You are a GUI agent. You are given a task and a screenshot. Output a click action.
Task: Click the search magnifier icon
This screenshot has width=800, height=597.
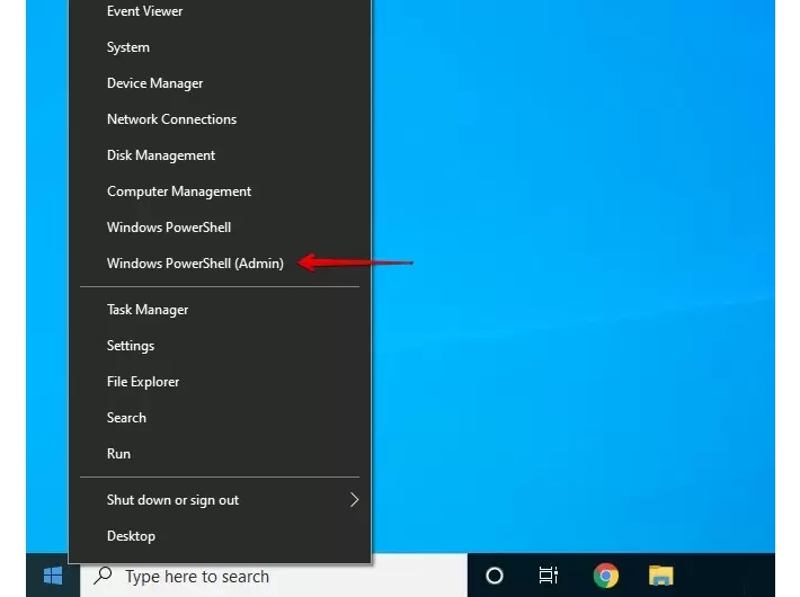coord(101,576)
